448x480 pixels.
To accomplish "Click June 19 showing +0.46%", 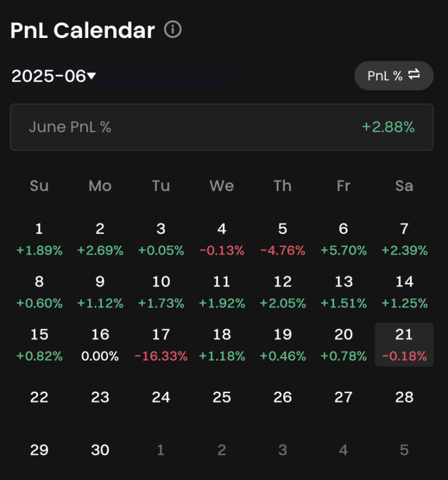I will coord(282,344).
